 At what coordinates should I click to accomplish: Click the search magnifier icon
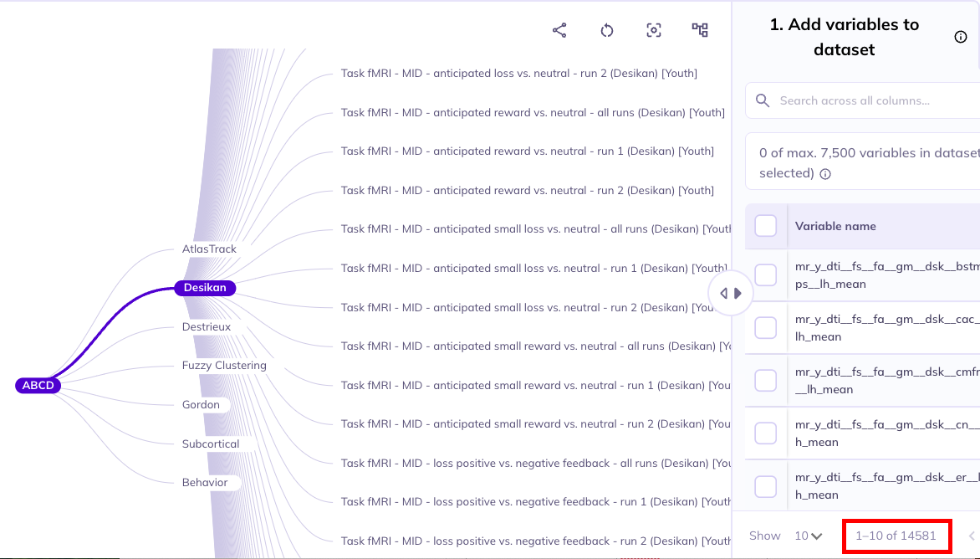[763, 100]
